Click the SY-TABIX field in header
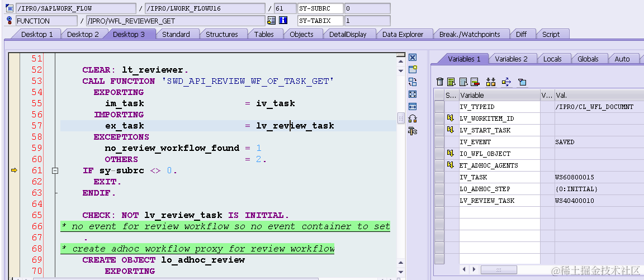 tap(320, 21)
